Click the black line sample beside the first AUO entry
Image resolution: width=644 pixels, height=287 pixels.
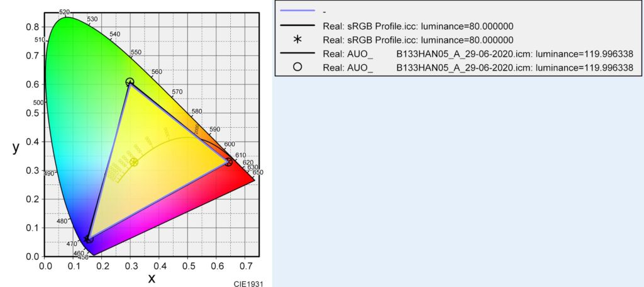point(297,53)
